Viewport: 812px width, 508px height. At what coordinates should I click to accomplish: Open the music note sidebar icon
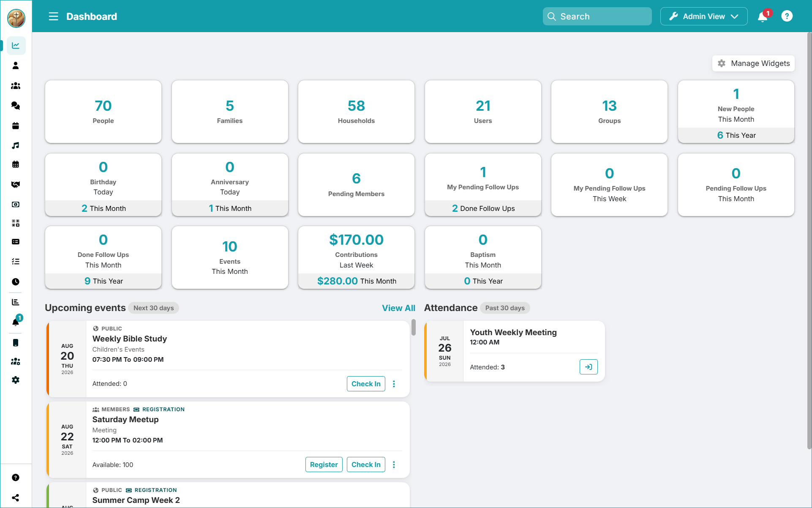point(16,145)
